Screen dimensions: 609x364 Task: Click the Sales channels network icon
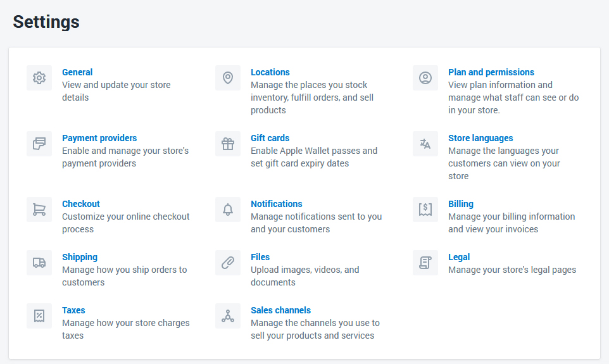click(228, 316)
